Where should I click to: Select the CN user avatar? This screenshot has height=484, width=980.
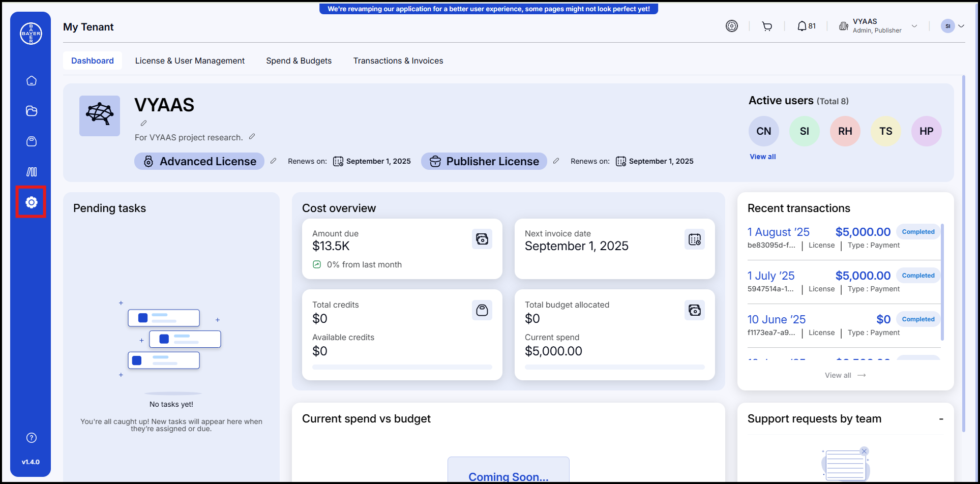(764, 131)
